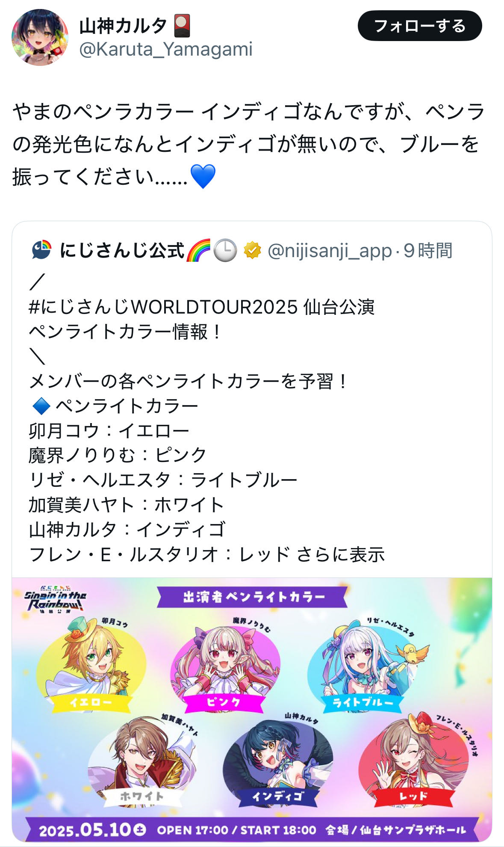
Task: Open the @Karuta_Yamagami handle link
Action: click(x=166, y=49)
